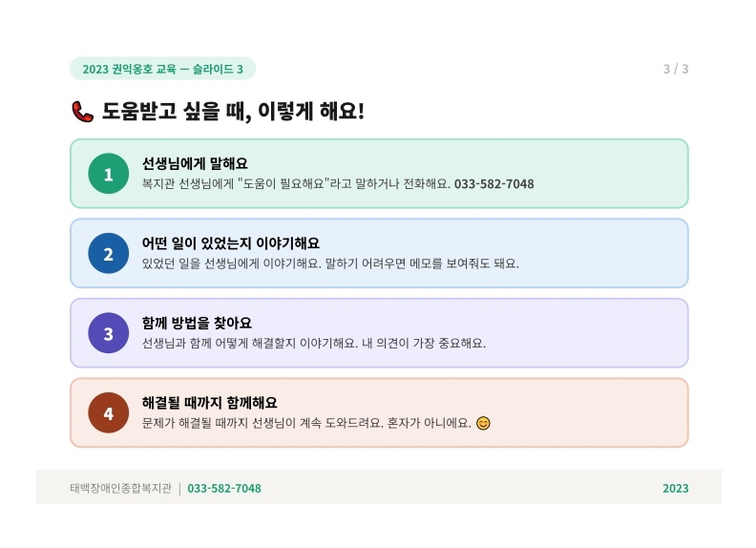Select the heading '함께 방법을 찾아요'
Viewport: 756px width, 548px height.
click(197, 323)
